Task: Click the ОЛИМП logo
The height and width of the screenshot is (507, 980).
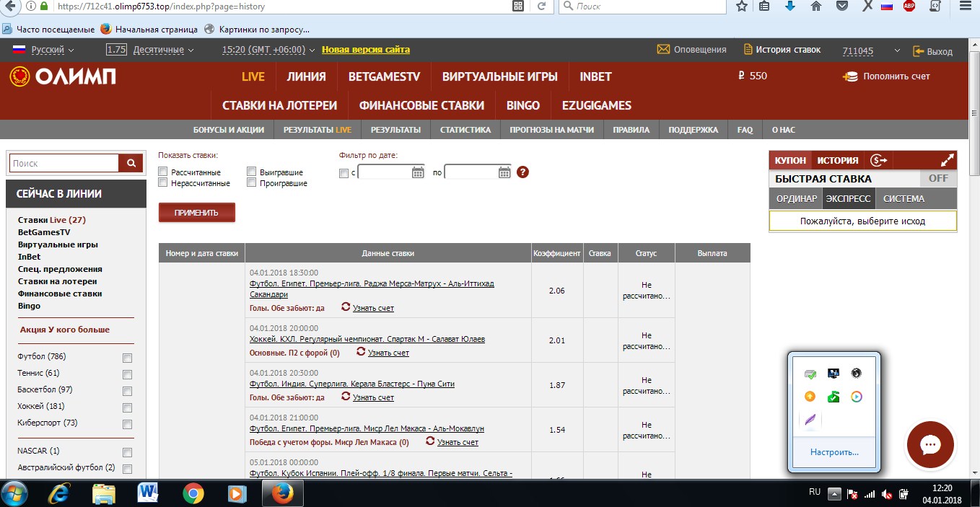Action: click(62, 76)
